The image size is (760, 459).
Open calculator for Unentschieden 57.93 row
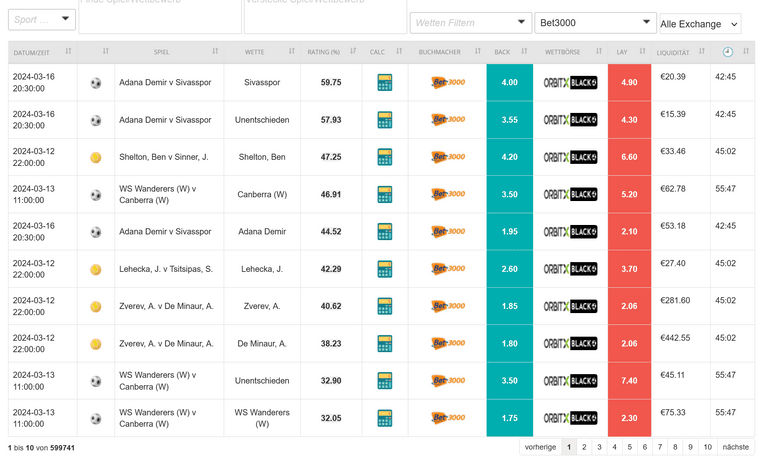[385, 120]
